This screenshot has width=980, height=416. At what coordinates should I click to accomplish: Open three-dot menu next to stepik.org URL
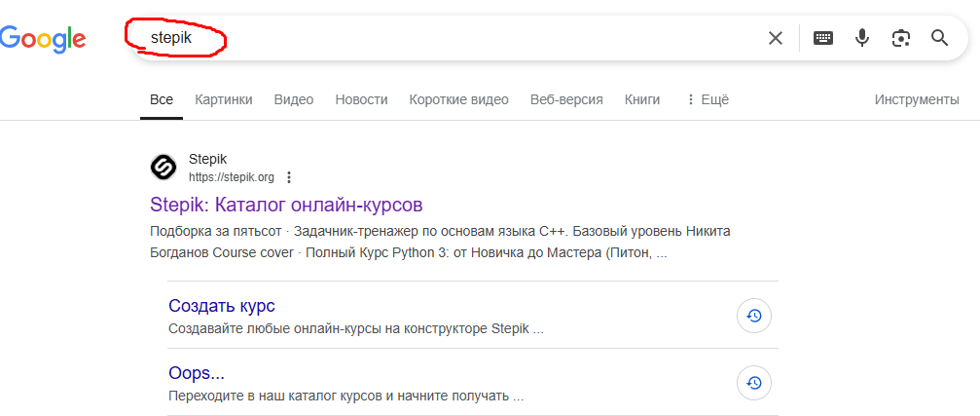pos(289,177)
